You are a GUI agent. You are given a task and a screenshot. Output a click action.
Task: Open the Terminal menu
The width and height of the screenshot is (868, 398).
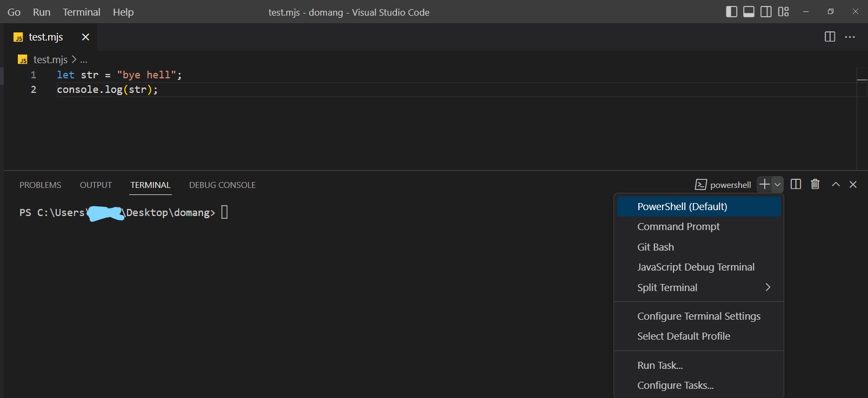tap(82, 12)
